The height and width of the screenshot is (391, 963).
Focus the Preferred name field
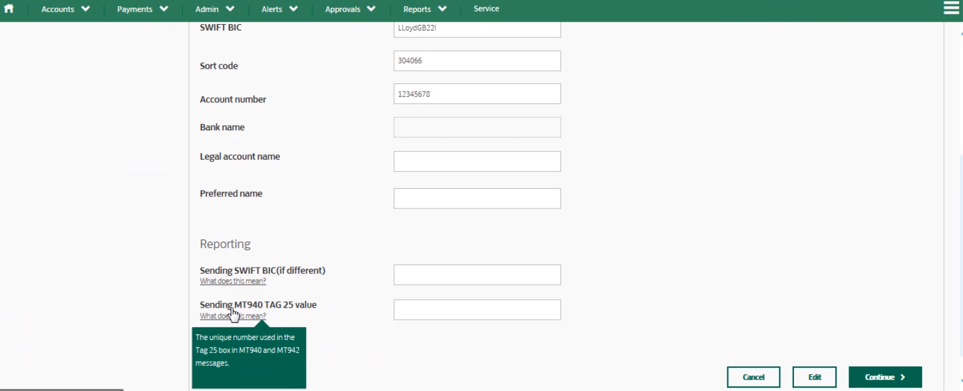coord(477,198)
